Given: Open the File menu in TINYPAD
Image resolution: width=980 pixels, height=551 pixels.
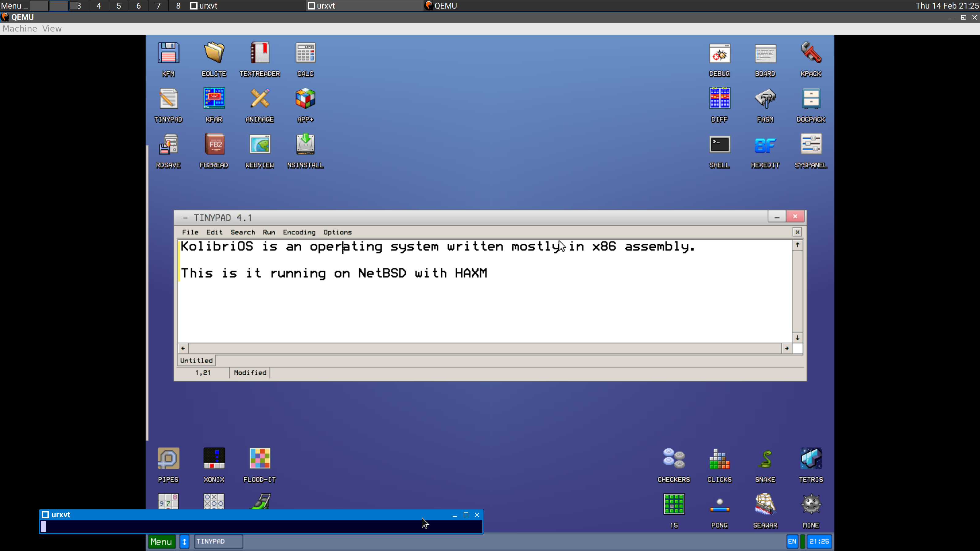Looking at the screenshot, I should click(190, 232).
